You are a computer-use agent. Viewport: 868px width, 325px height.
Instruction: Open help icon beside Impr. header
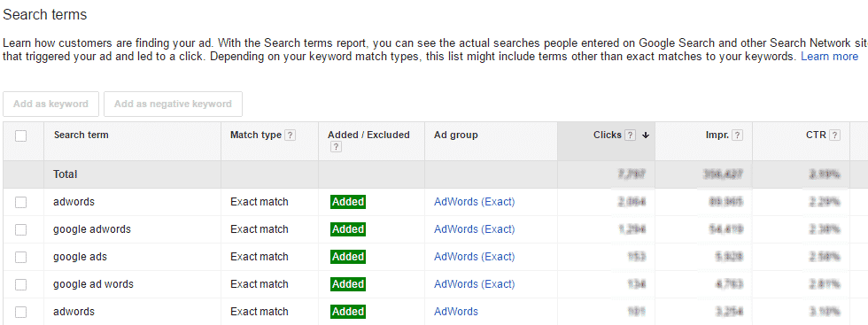(x=737, y=135)
